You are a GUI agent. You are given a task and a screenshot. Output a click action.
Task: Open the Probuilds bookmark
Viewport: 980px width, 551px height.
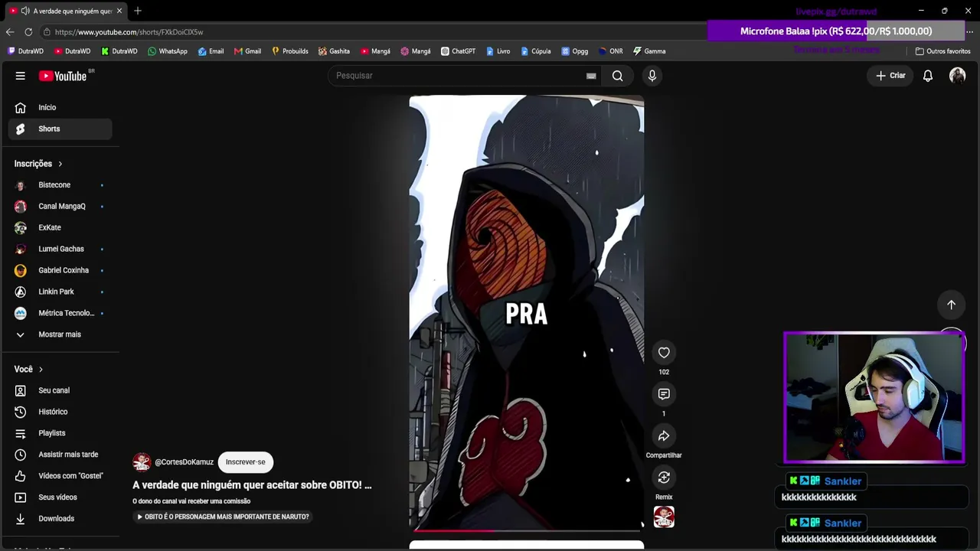(x=289, y=51)
